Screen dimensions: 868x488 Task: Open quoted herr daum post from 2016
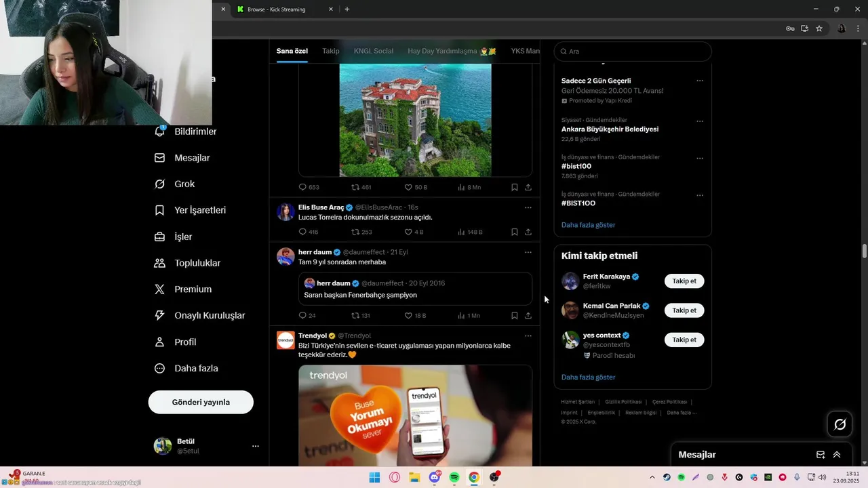tap(415, 289)
